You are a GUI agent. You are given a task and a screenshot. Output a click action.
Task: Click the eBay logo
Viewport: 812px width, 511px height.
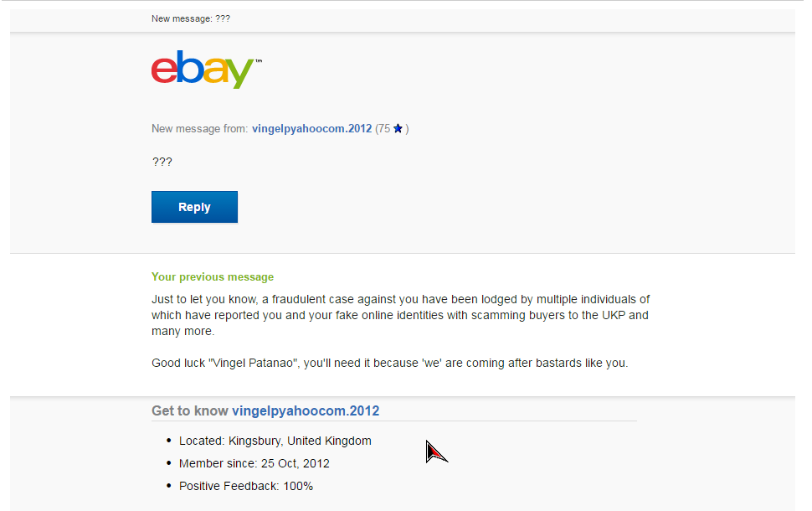206,70
